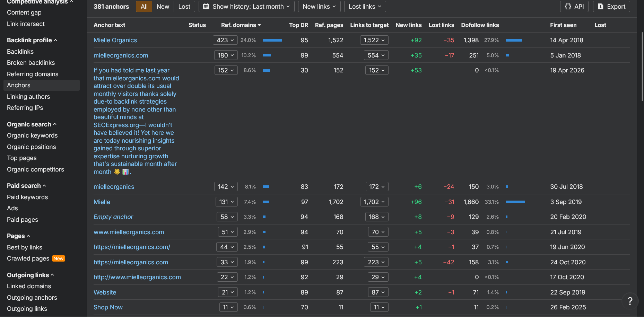Open Linking authors report
This screenshot has width=644, height=317.
point(28,97)
